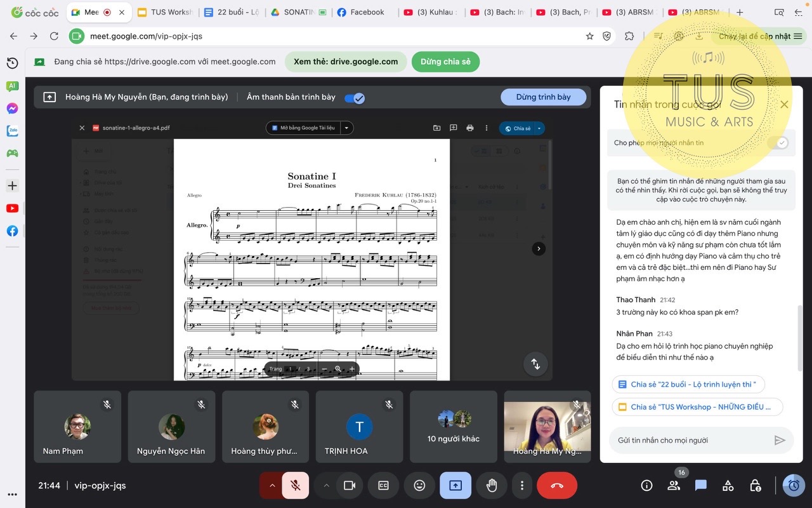
Task: Leave the call with the red hang-up button
Action: click(557, 485)
